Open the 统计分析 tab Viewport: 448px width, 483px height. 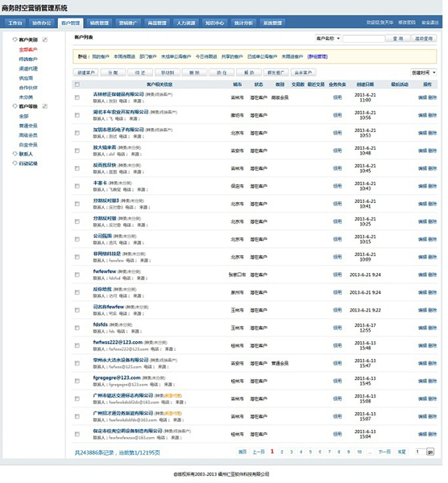pyautogui.click(x=243, y=23)
